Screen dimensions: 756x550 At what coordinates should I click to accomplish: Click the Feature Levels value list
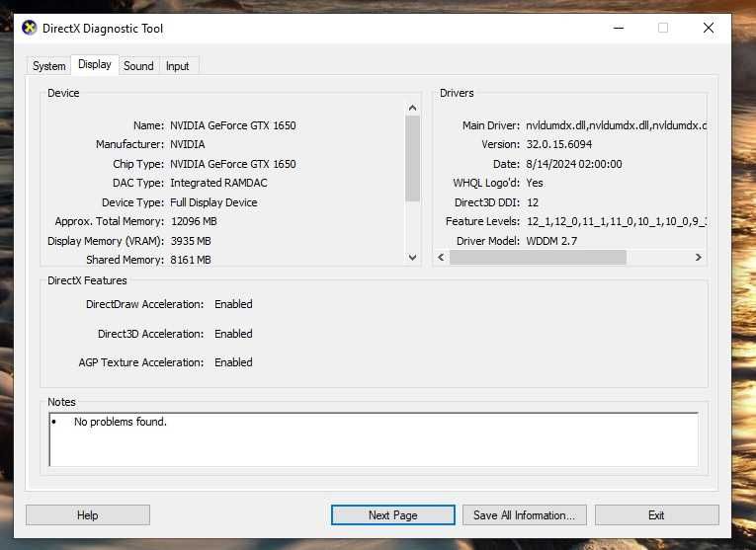coord(617,221)
